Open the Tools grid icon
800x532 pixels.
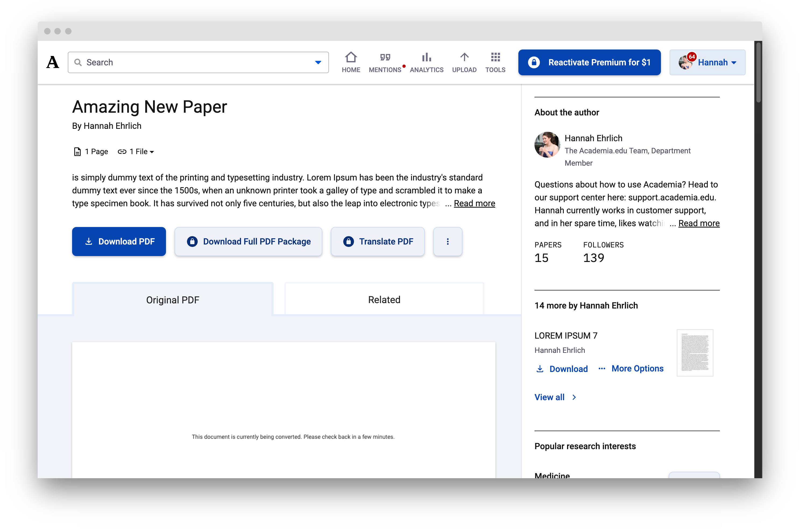click(x=495, y=57)
